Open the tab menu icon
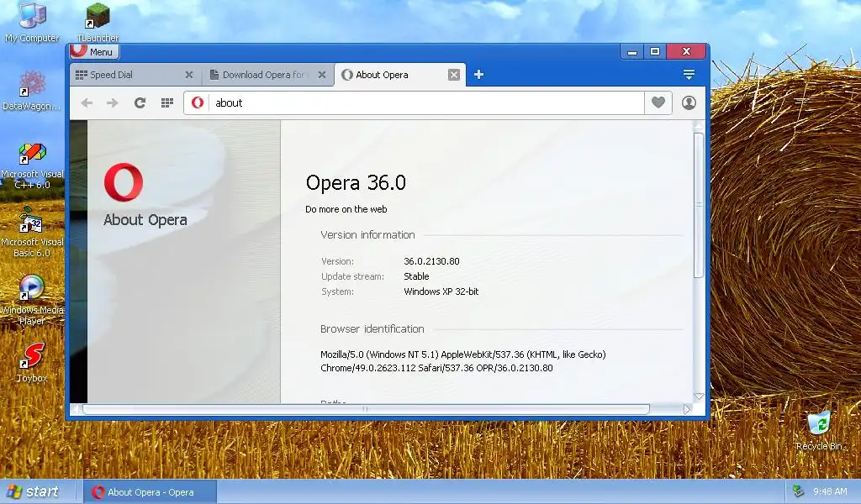This screenshot has height=504, width=861. click(689, 74)
